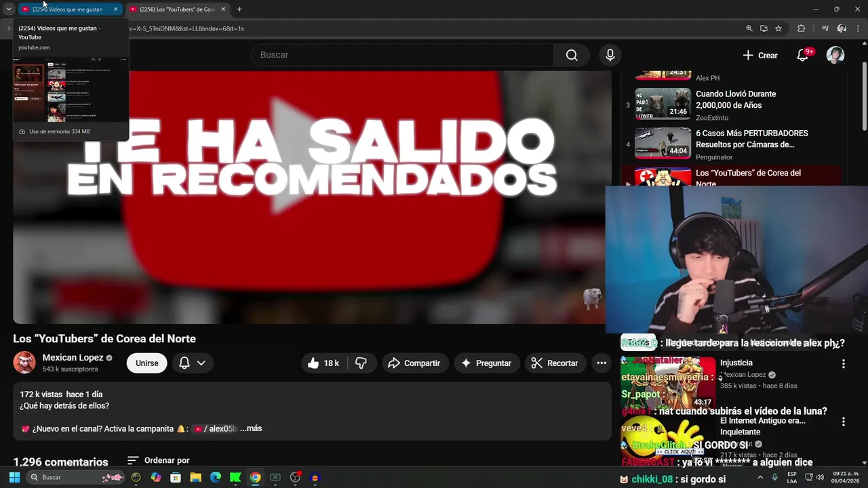Expand notification options next to the bell

tap(201, 363)
